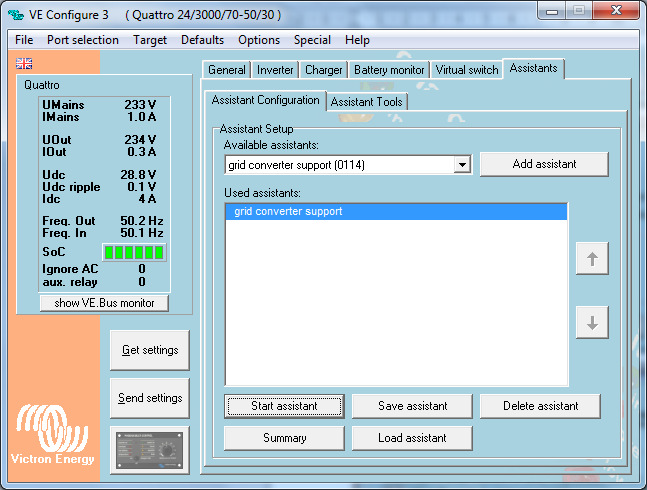The height and width of the screenshot is (490, 647).
Task: Select grid converter support in Used assistants
Action: tap(397, 211)
